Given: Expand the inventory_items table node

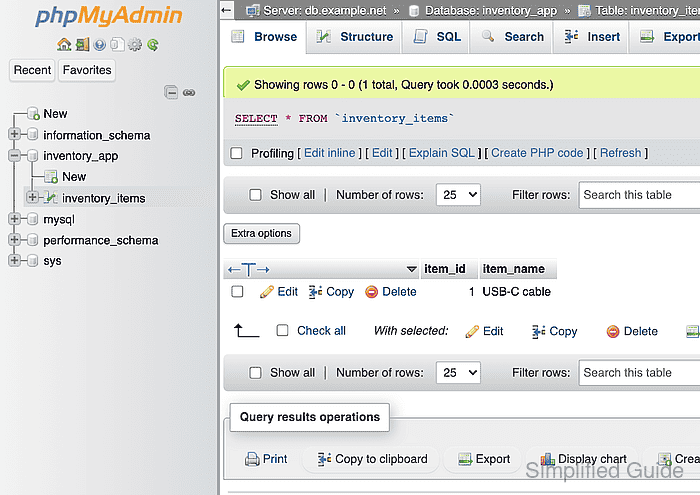Looking at the screenshot, I should pyautogui.click(x=32, y=197).
